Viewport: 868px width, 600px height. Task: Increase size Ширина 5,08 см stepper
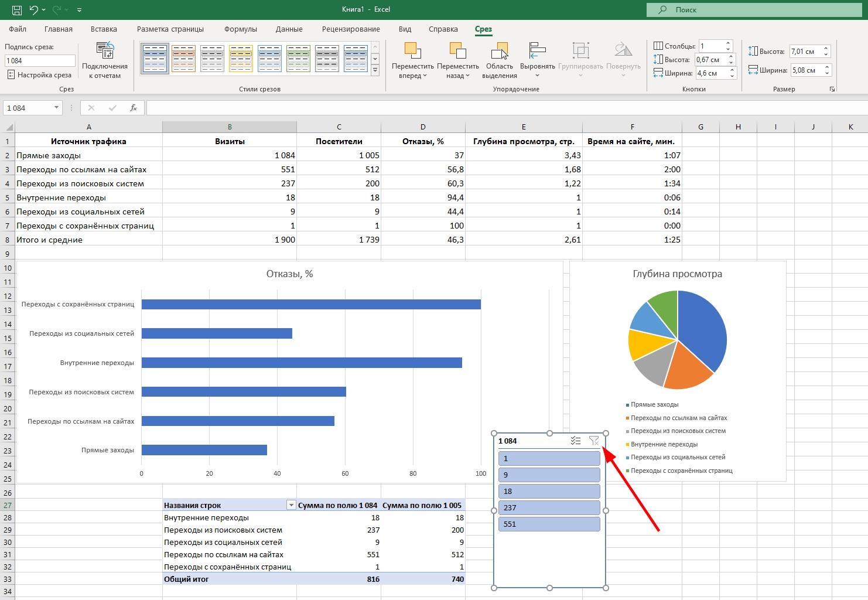[x=826, y=67]
